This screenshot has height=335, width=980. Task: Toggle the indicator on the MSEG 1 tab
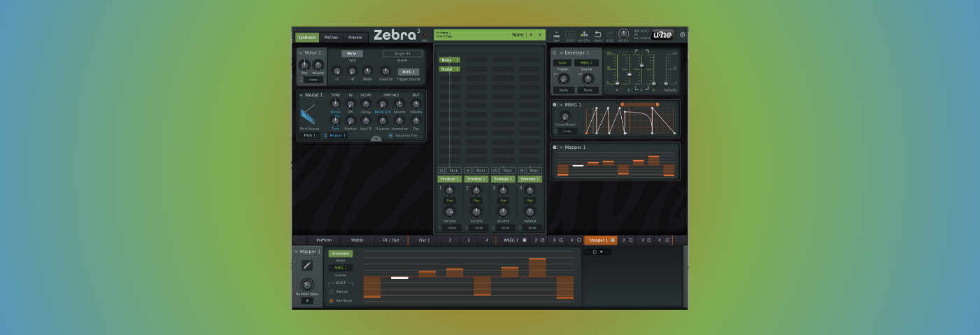(x=525, y=240)
